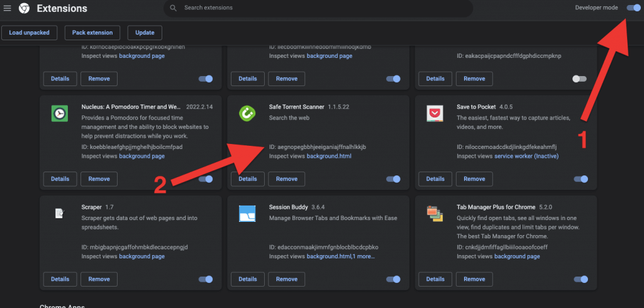Remove Session Buddy extension
The width and height of the screenshot is (644, 308).
[x=287, y=279]
